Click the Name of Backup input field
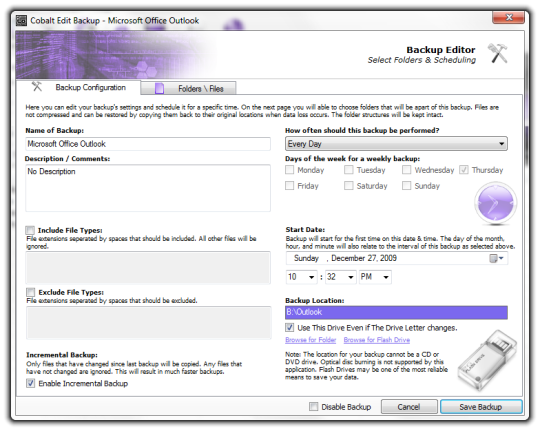Screen dimensions: 540x431 click(x=148, y=144)
